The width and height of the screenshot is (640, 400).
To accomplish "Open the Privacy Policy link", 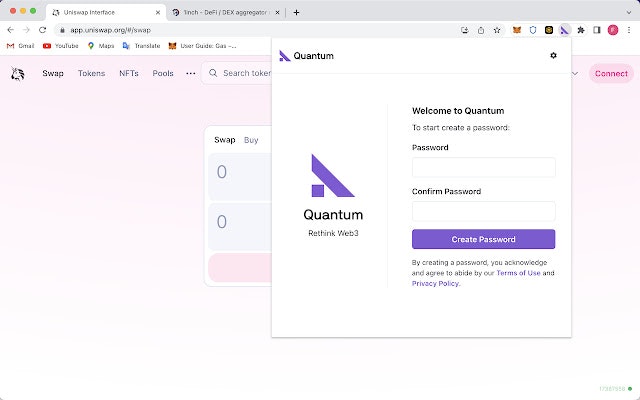I will coord(436,284).
